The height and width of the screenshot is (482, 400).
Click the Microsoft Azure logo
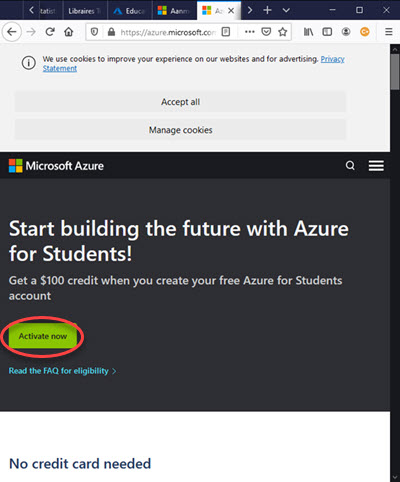[56, 166]
